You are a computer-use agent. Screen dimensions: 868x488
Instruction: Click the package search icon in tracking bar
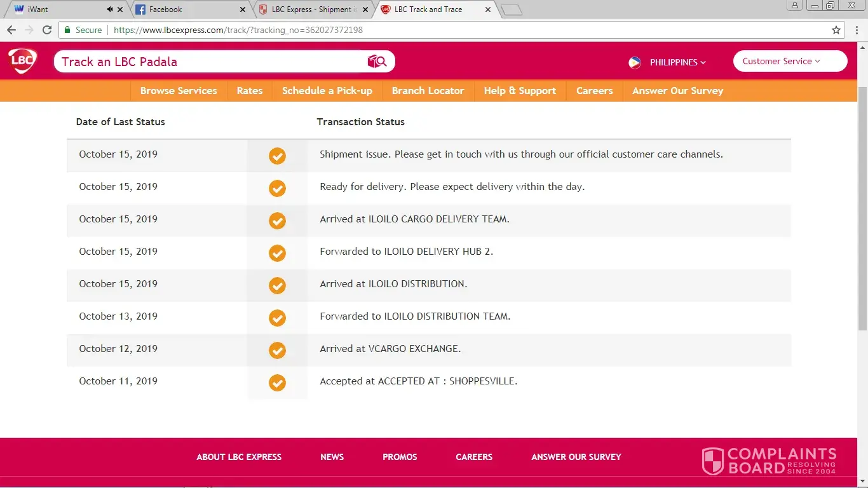point(377,62)
